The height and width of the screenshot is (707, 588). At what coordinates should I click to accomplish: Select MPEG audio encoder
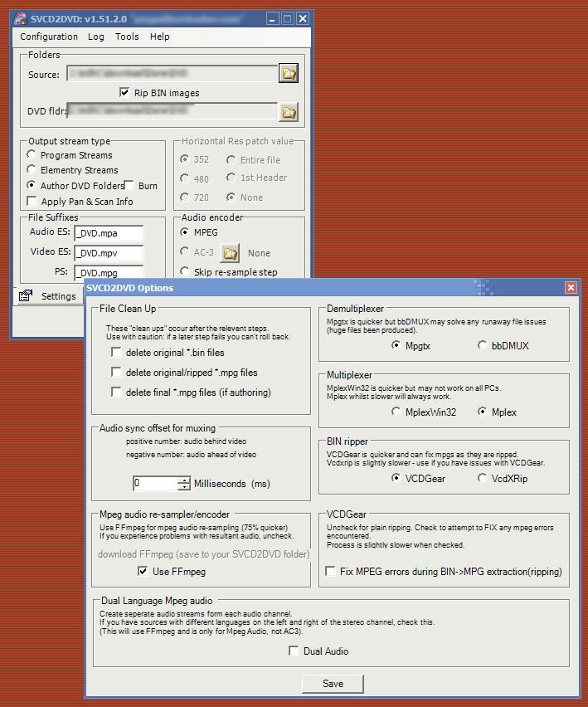[184, 232]
